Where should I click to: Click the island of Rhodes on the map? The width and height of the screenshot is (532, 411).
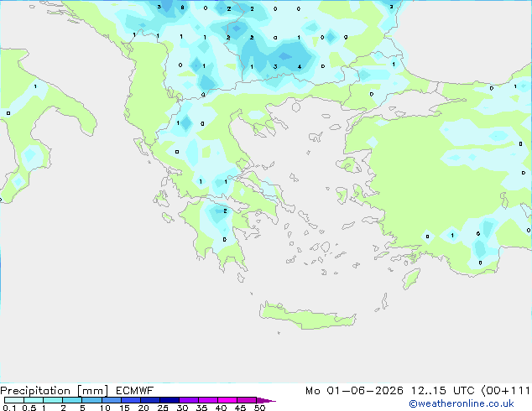tap(411, 278)
